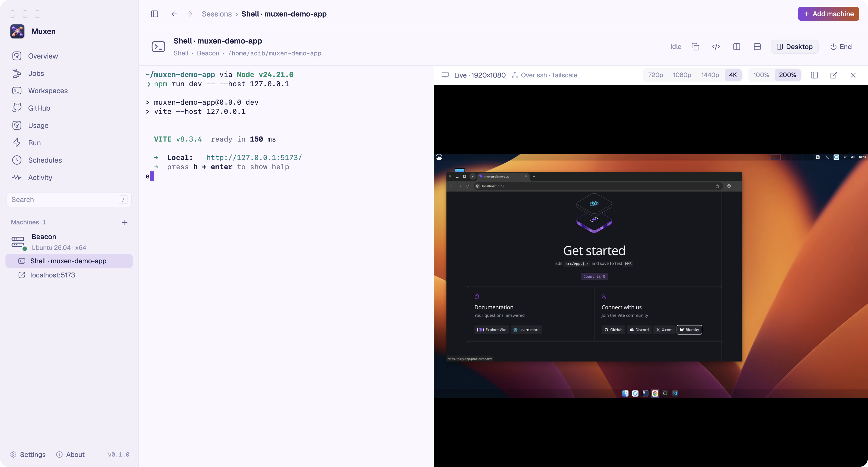Toggle the Desktop panel button
The width and height of the screenshot is (868, 467).
pos(794,46)
